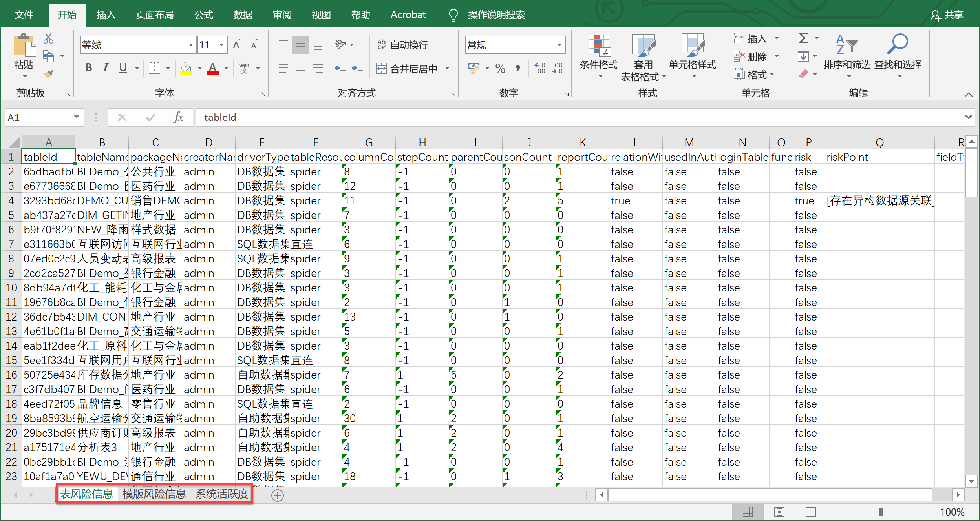Open the font name dropdown

point(191,45)
